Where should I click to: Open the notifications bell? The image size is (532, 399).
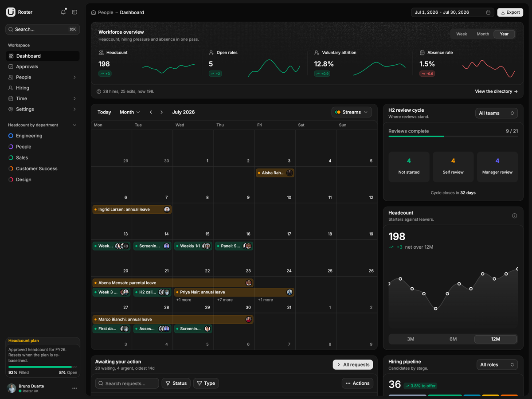coord(63,12)
